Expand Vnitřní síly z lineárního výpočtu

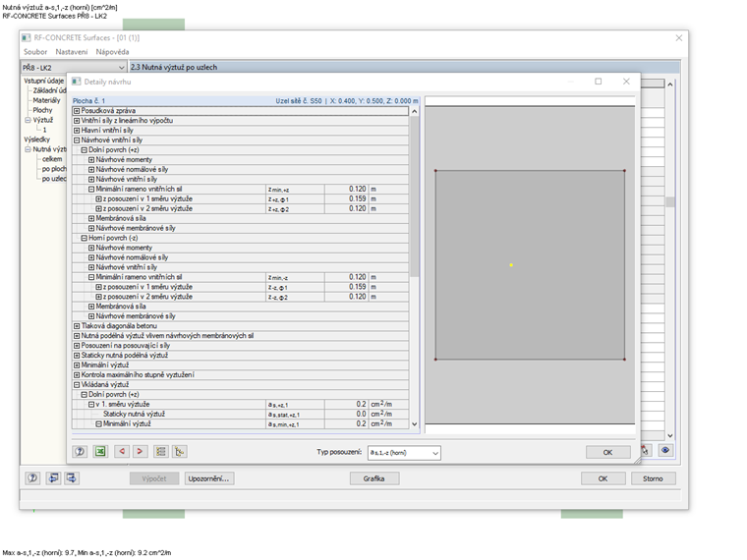pos(77,121)
